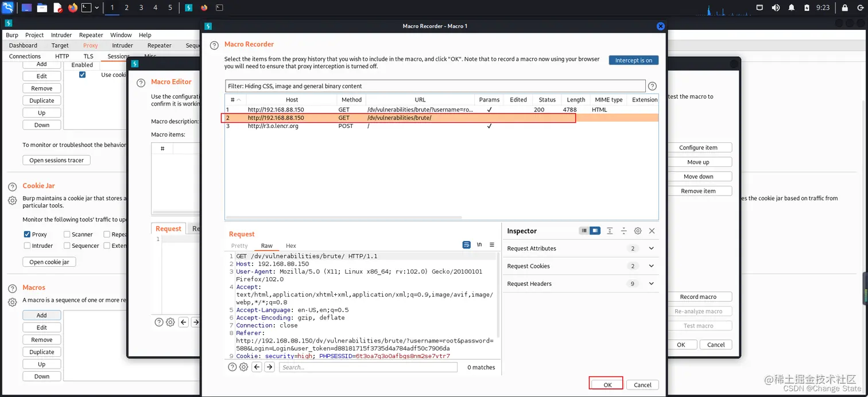868x397 pixels.
Task: Open Inspector settings gear icon
Action: tap(638, 231)
